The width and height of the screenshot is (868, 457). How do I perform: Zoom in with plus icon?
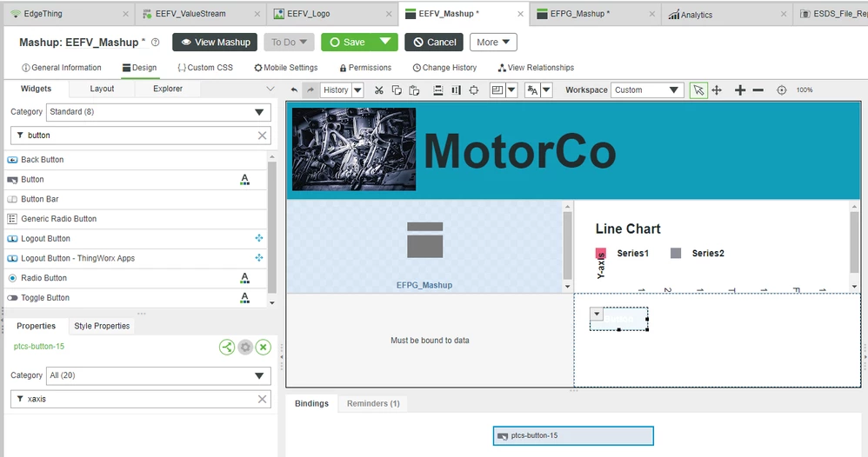pos(740,89)
